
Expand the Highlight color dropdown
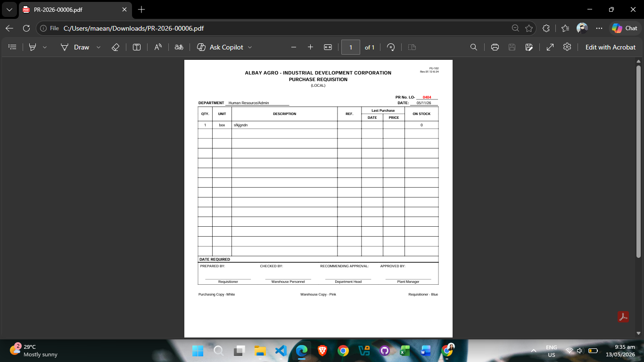45,47
